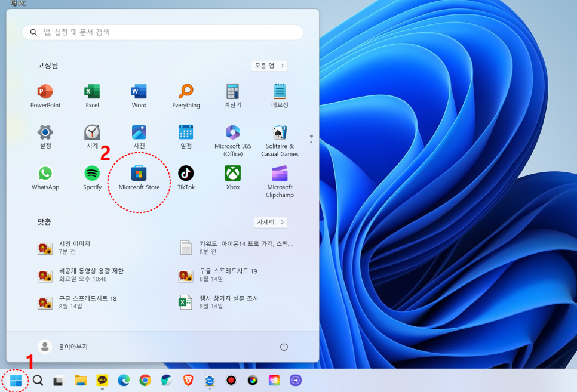Launch Microsoft Edge from the taskbar
577x392 pixels.
click(124, 381)
